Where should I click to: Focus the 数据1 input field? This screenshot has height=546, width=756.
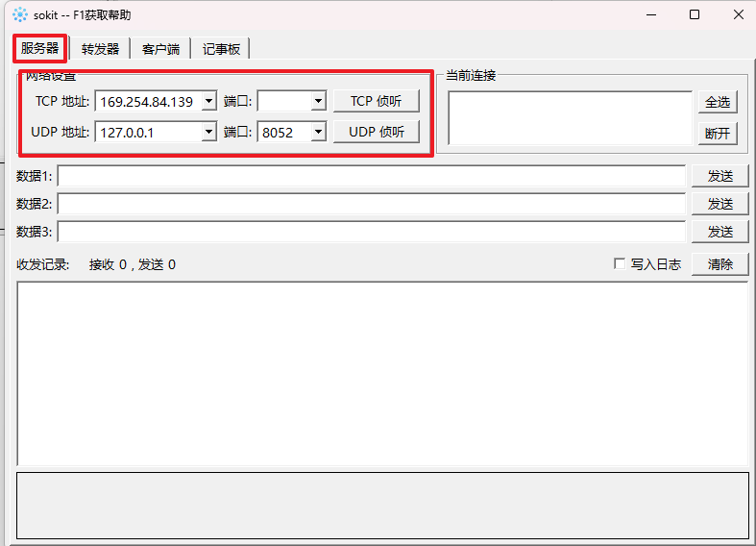coord(371,176)
